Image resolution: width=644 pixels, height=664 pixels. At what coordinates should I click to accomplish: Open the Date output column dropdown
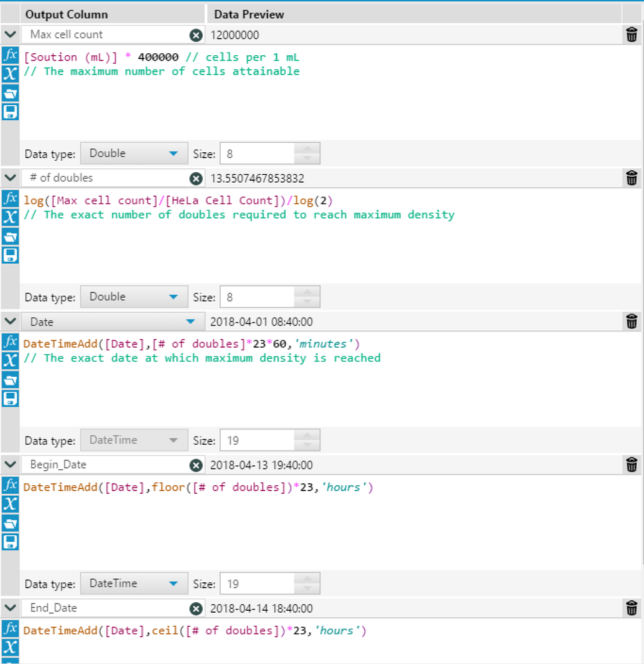112,322
